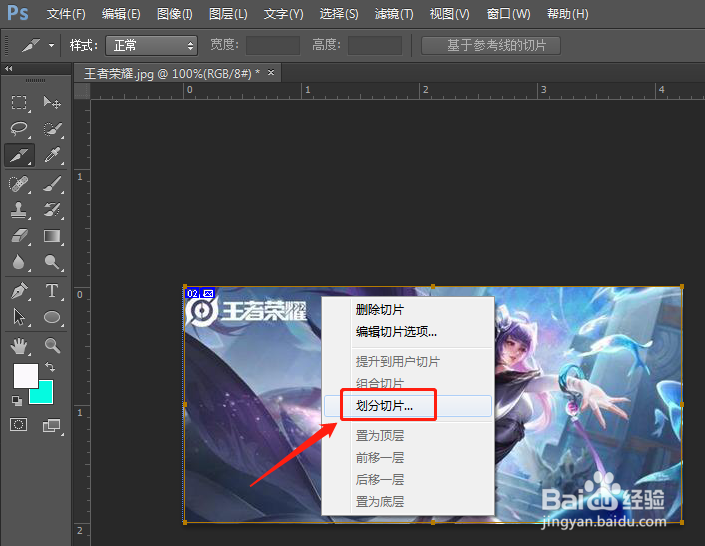
Task: Open the 窗口(W) menu
Action: [x=508, y=14]
